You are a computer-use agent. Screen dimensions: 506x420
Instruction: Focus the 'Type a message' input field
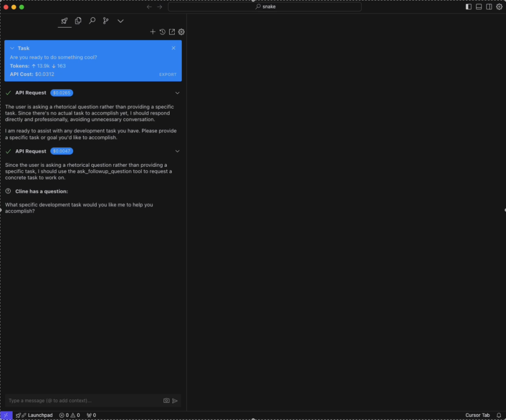pyautogui.click(x=84, y=401)
